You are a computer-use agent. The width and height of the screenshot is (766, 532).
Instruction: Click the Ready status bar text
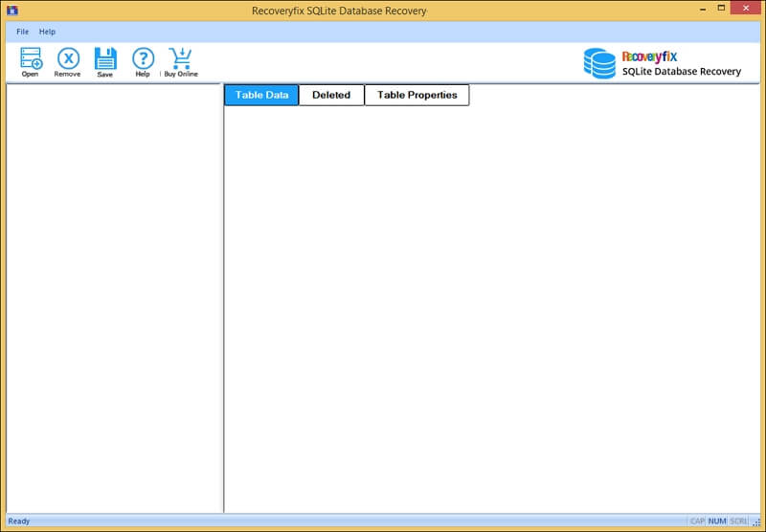click(x=19, y=521)
